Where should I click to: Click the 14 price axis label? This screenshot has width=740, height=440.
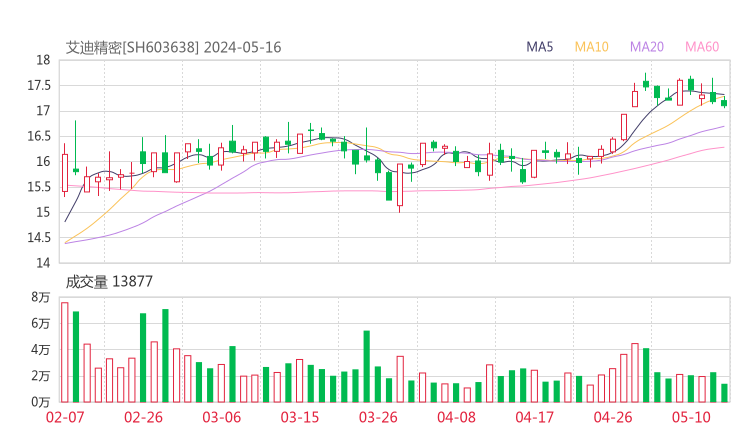pos(43,263)
